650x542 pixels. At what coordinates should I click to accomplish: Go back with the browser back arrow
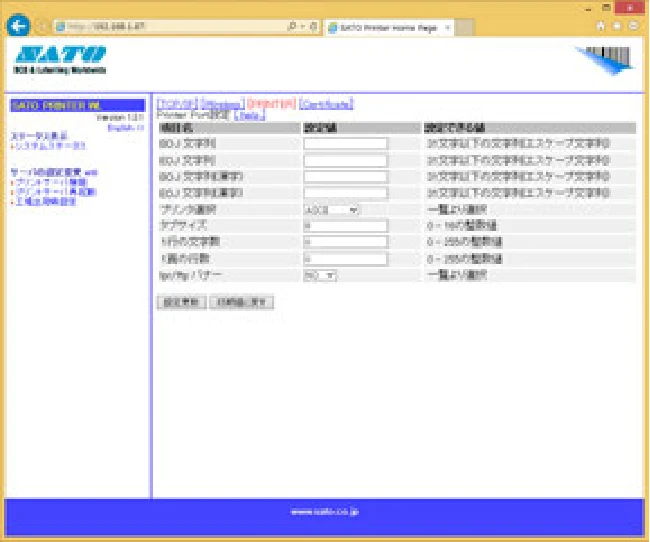18,26
